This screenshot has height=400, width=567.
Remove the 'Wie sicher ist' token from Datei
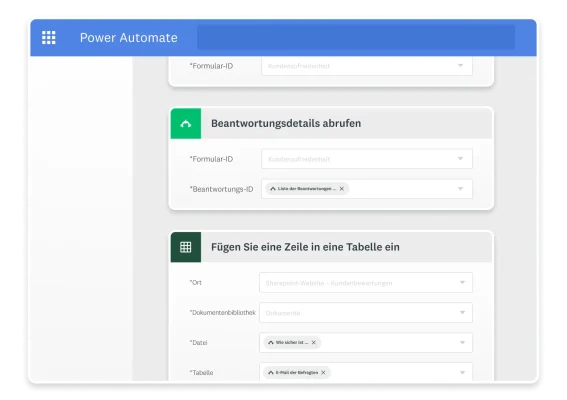314,342
